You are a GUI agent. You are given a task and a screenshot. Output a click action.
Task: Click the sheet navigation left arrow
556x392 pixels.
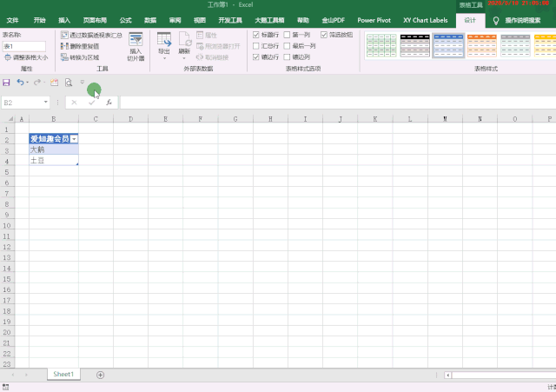tap(13, 375)
